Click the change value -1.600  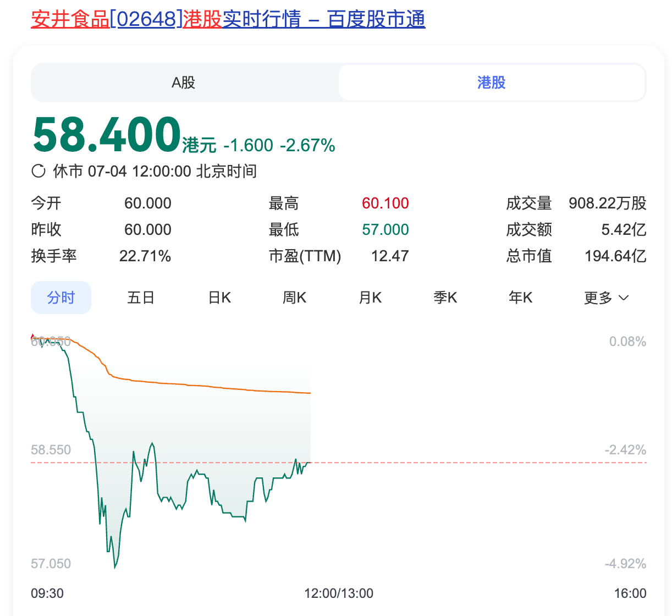coord(248,145)
